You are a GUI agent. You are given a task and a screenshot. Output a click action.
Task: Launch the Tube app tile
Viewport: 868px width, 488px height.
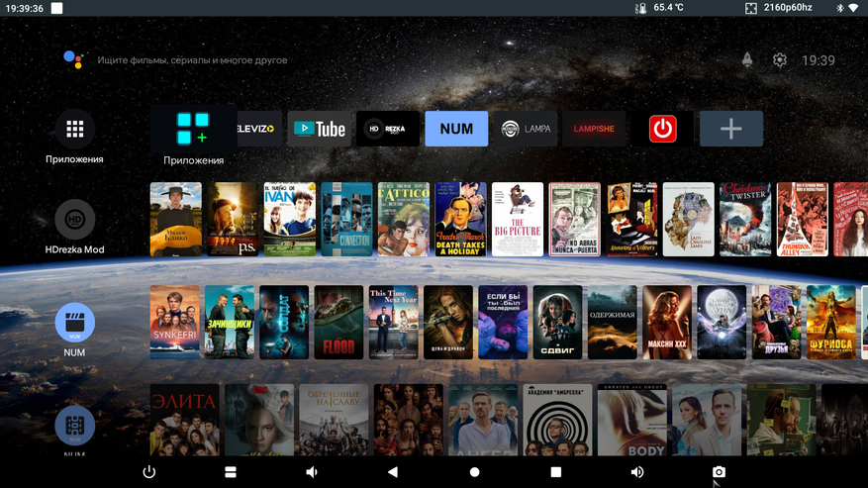320,129
